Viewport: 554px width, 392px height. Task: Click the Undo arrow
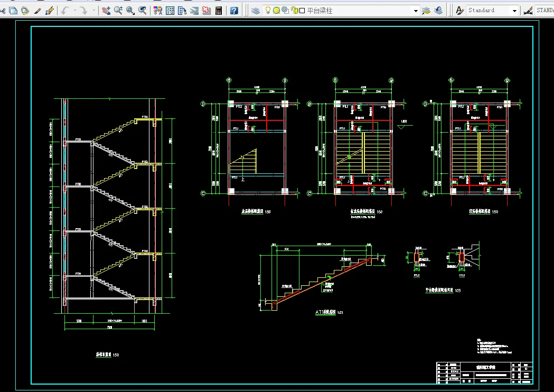coord(64,11)
